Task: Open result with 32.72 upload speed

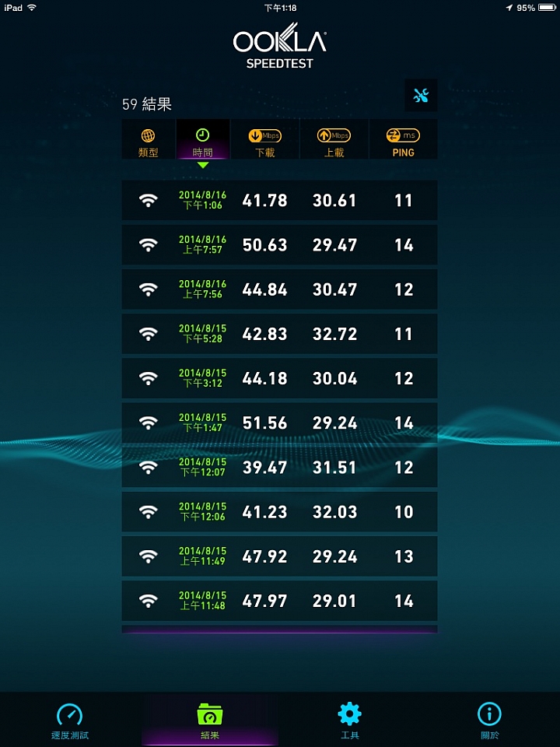Action: pos(279,334)
